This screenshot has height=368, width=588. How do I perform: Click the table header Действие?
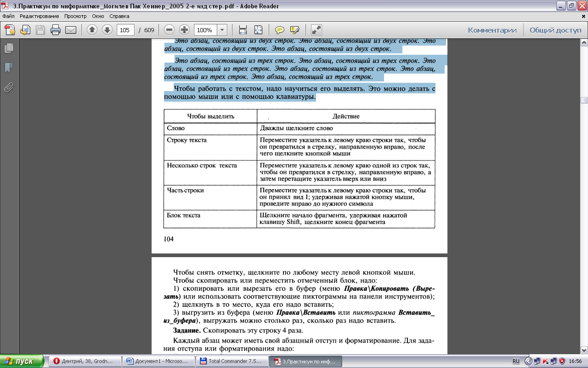(346, 116)
